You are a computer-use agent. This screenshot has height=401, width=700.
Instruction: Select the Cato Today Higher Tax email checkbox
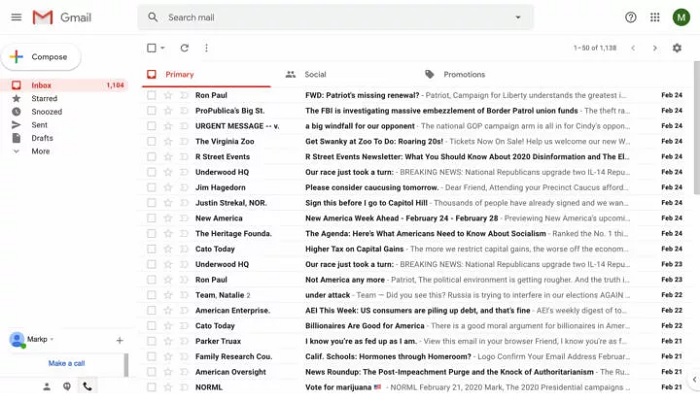(x=152, y=249)
